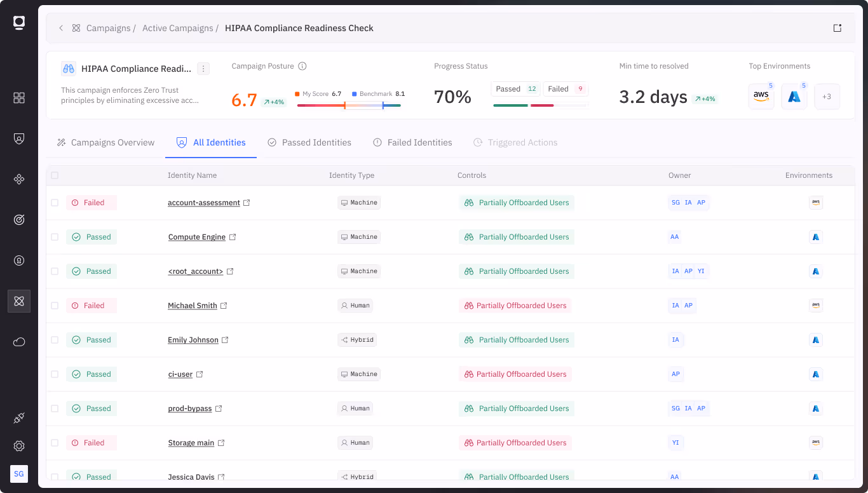Check the Storage main row checkbox
The image size is (868, 493).
point(55,443)
